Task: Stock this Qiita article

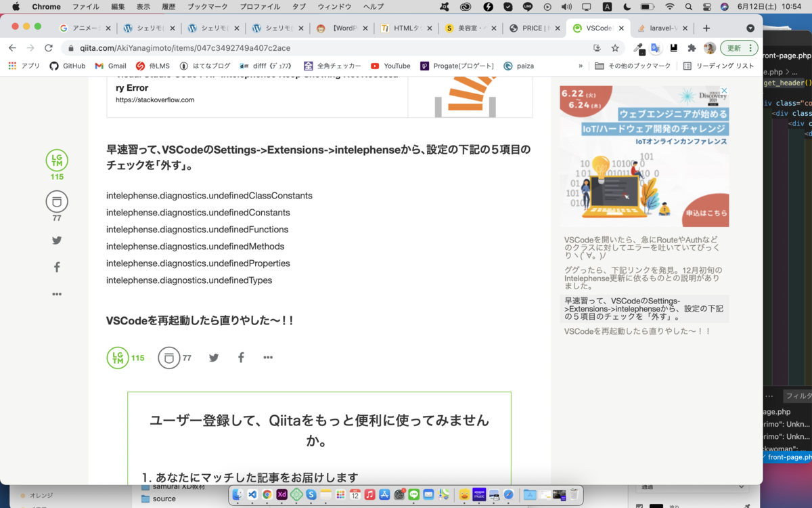Action: point(168,357)
